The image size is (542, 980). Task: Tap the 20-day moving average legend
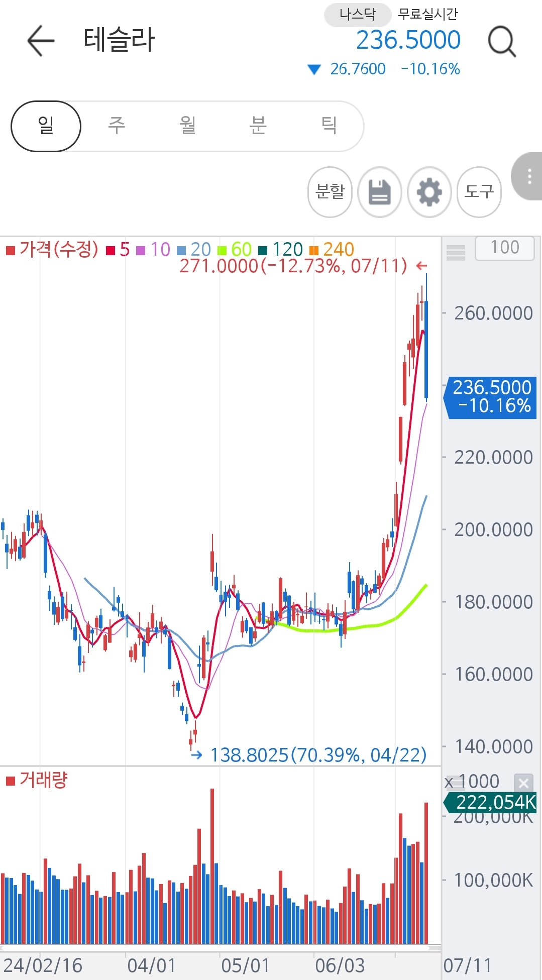(194, 250)
